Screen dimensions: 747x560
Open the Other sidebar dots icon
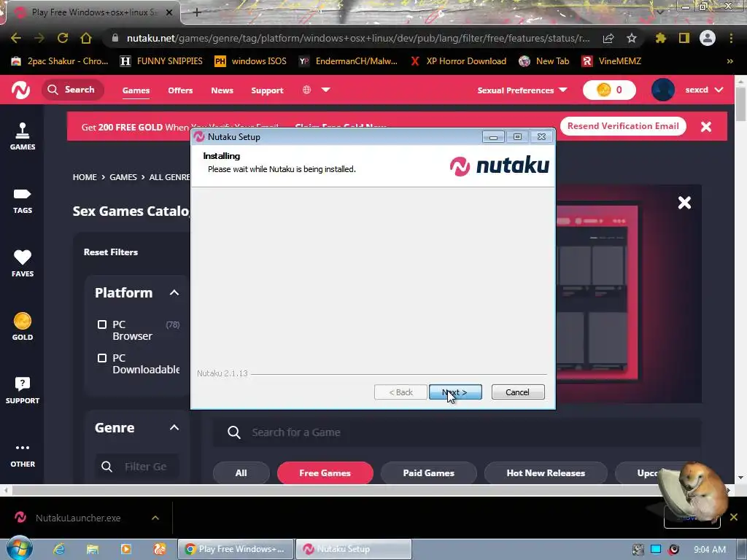click(23, 455)
